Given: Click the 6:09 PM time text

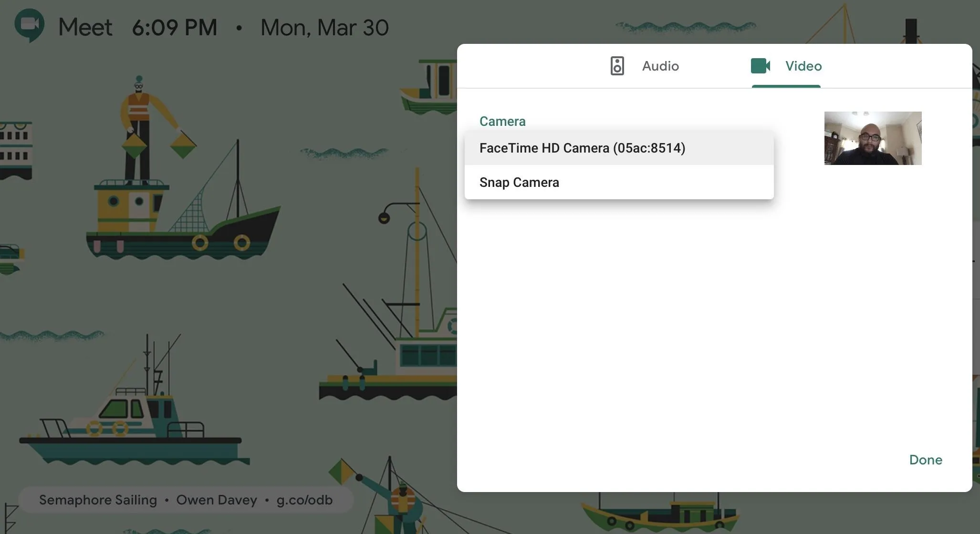Looking at the screenshot, I should [x=175, y=28].
